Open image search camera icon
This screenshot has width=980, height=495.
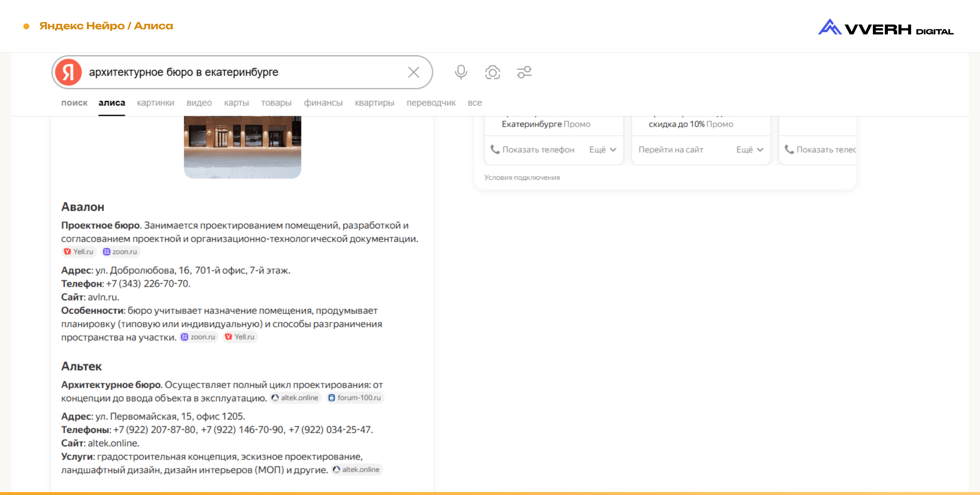pos(492,72)
